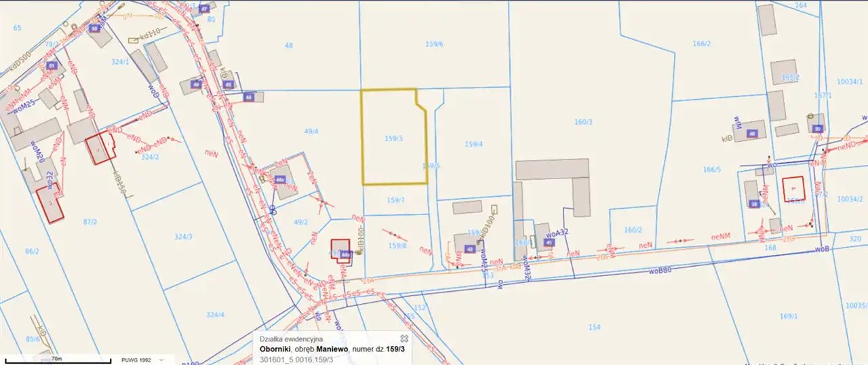Image resolution: width=868 pixels, height=365 pixels.
Task: Select parcel 154 south of the road
Action: 594,327
